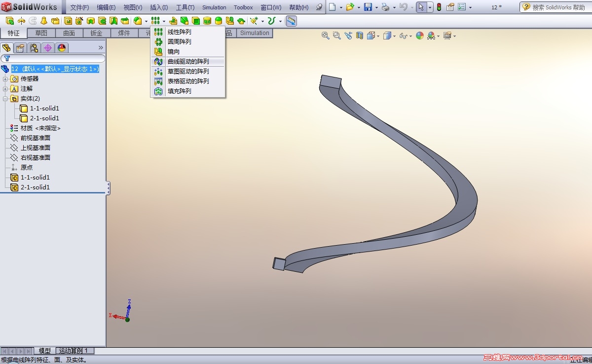Click the Options icon in top toolbar
592x364 pixels.
tap(462, 7)
